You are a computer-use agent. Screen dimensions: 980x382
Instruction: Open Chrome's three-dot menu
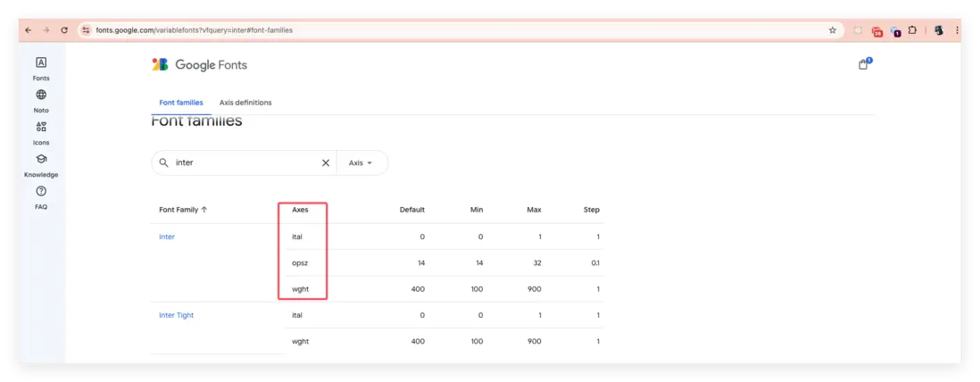pyautogui.click(x=958, y=30)
